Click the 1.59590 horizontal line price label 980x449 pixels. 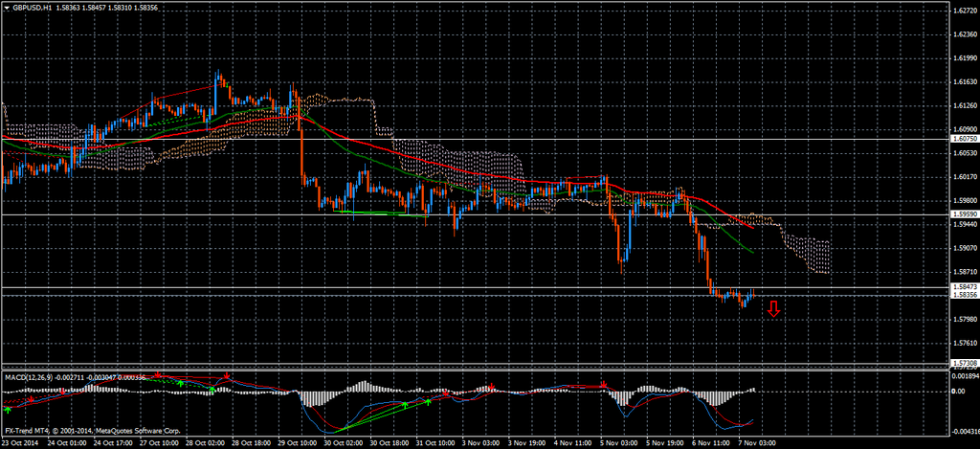pyautogui.click(x=964, y=214)
